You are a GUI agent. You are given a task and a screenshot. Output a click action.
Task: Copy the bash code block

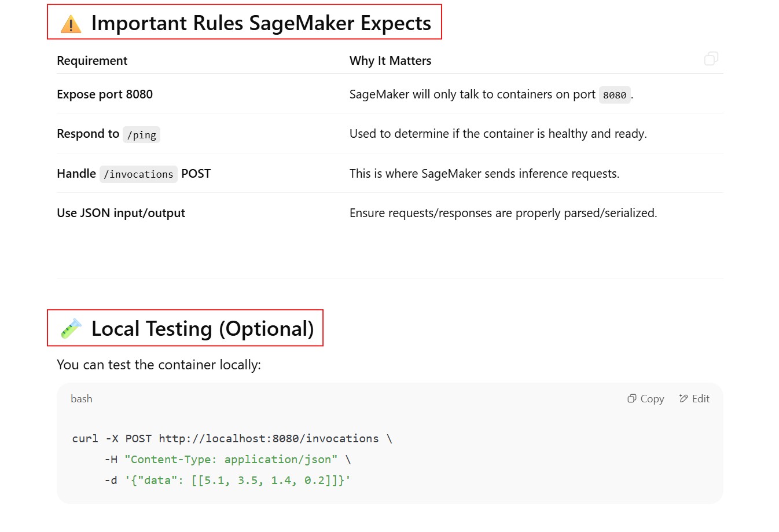point(645,399)
